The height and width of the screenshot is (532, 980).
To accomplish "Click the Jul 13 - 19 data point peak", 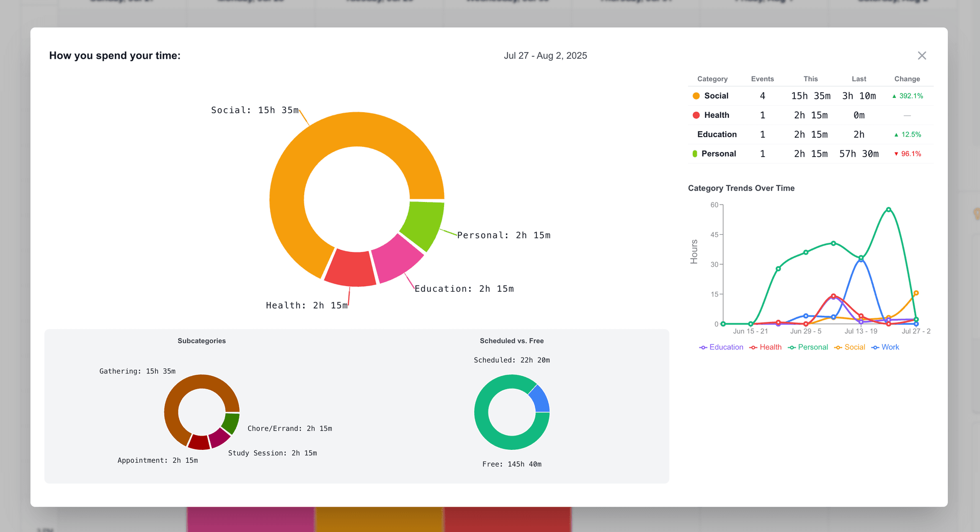I will [862, 258].
